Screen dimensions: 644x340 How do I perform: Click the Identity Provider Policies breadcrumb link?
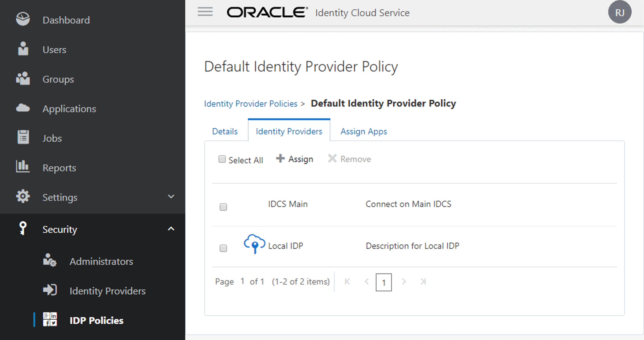tap(251, 103)
